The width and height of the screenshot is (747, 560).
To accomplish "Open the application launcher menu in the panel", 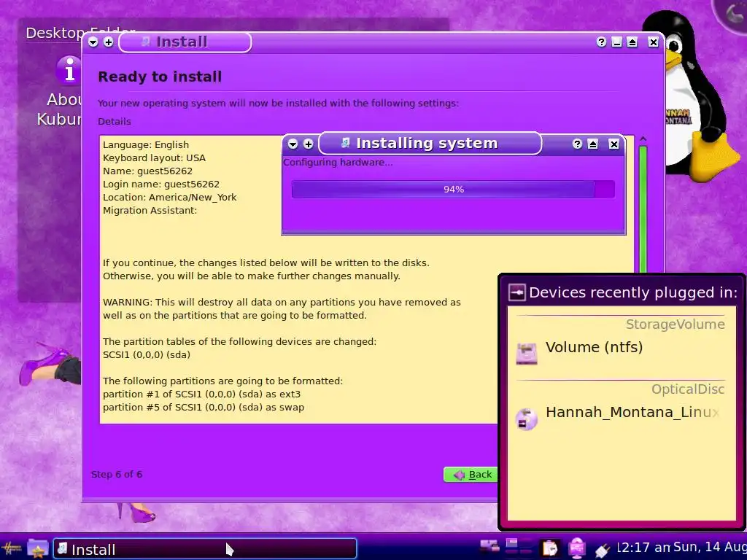I will click(10, 548).
